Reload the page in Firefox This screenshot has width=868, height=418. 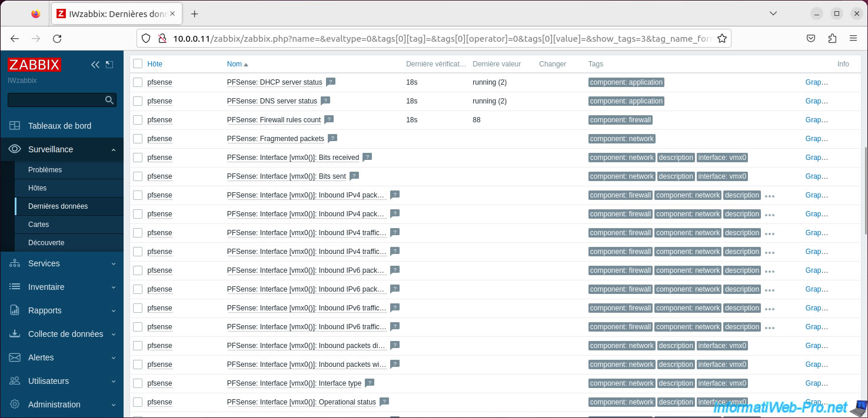(x=57, y=39)
